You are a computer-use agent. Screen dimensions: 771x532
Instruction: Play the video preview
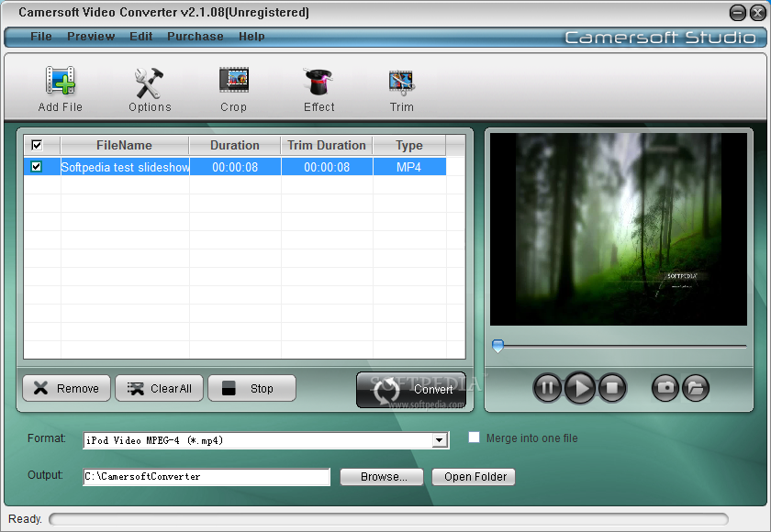click(x=580, y=388)
